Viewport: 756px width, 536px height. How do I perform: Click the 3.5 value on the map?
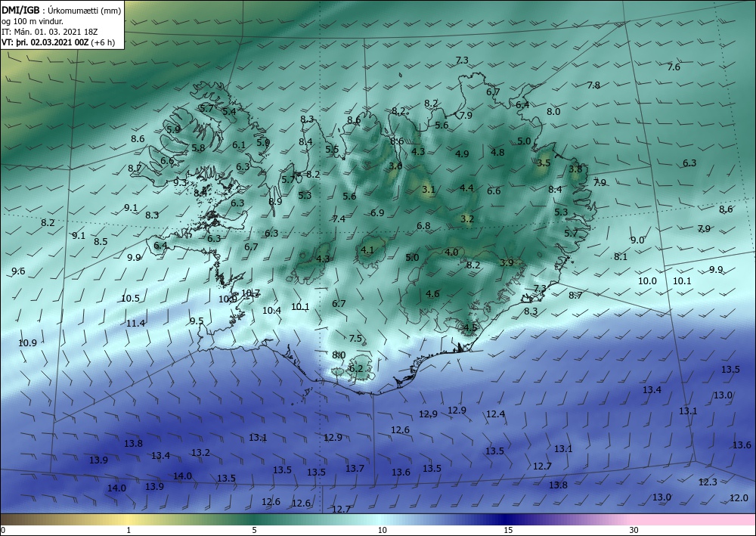pyautogui.click(x=544, y=163)
